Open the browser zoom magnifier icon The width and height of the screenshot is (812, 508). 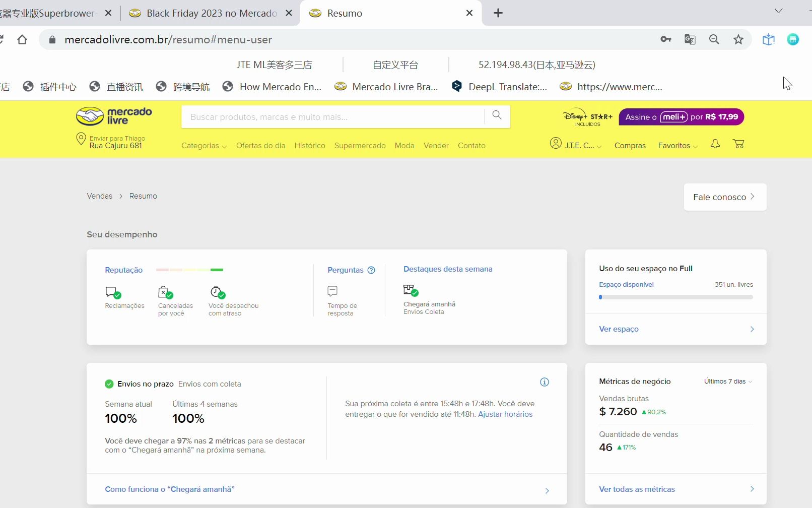coord(714,40)
